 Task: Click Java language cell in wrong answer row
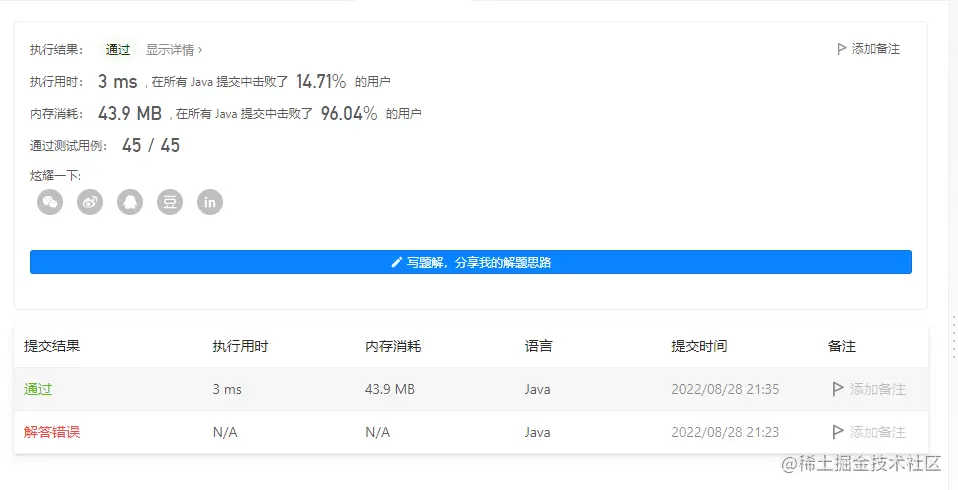(x=538, y=432)
